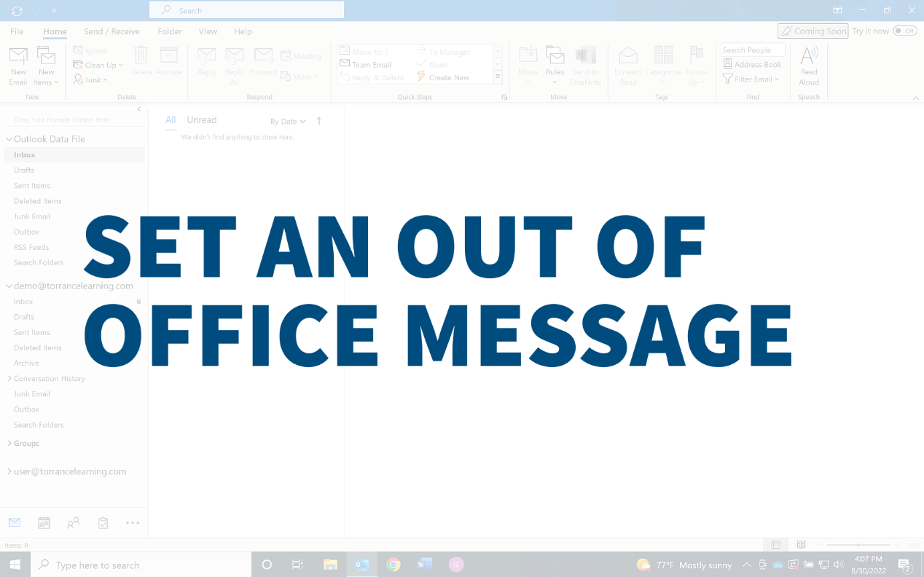924x577 pixels.
Task: Click the top Search box
Action: (x=246, y=10)
